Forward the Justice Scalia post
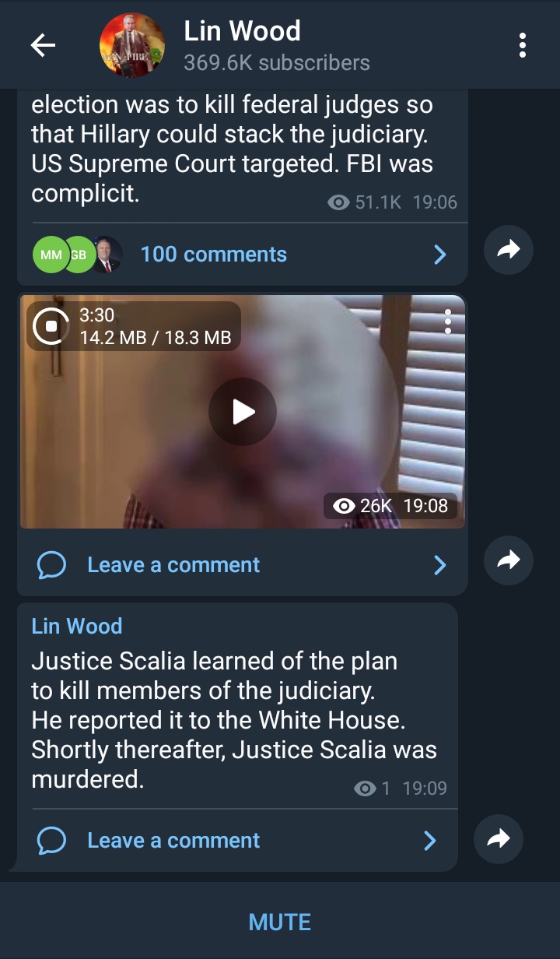Viewport: 560px width, 959px height. (x=499, y=838)
